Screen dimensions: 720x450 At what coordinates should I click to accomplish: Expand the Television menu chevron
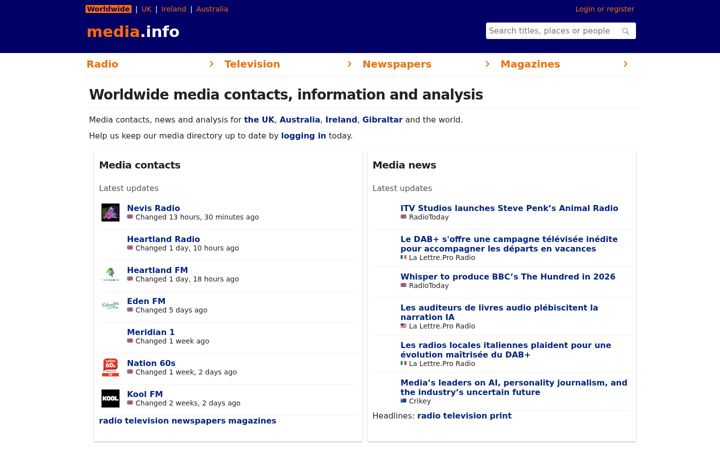pos(349,64)
